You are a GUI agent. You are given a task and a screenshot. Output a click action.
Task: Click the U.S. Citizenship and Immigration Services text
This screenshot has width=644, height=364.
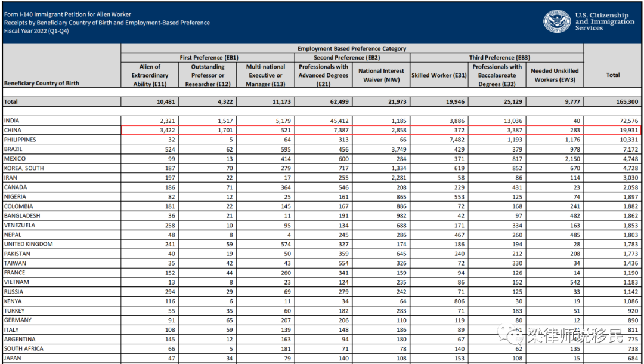pos(604,21)
